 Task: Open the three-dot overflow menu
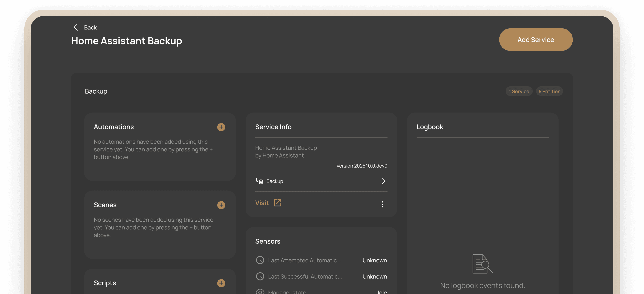point(383,205)
